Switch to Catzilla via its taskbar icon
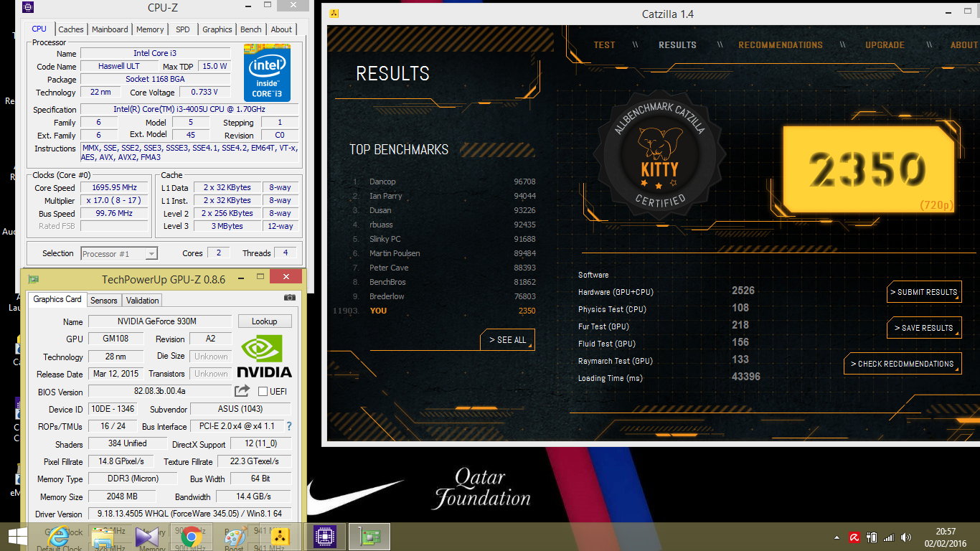Image resolution: width=980 pixels, height=551 pixels. point(280,537)
